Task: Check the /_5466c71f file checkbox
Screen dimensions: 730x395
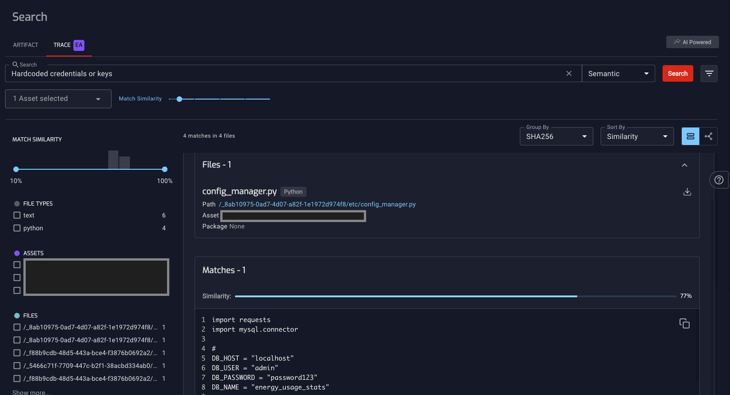Action: tap(17, 366)
